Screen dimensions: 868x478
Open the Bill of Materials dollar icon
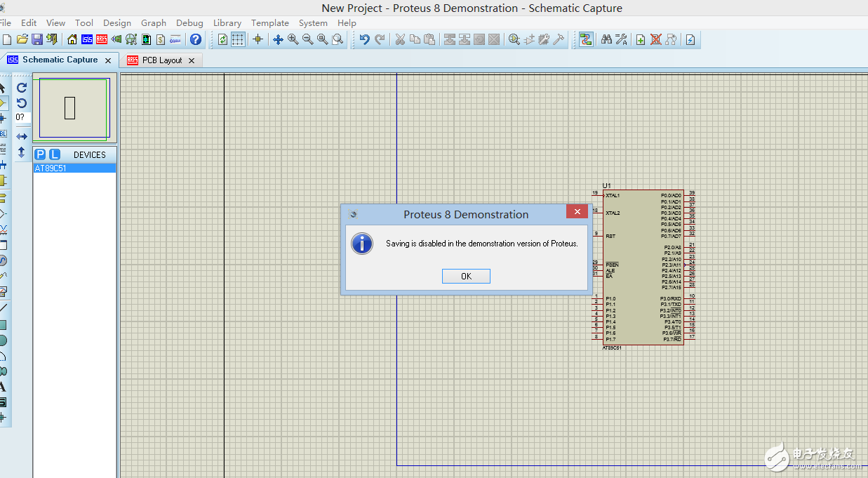click(161, 39)
